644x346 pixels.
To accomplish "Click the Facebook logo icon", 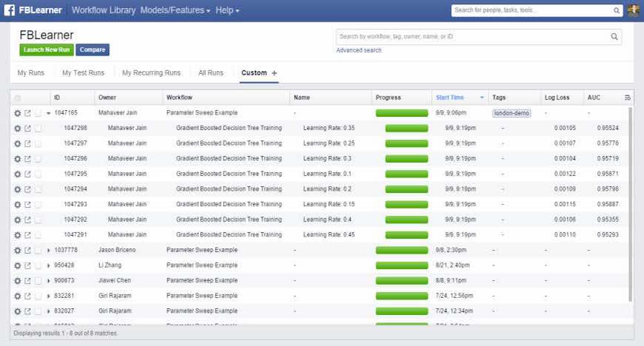I will coord(10,10).
